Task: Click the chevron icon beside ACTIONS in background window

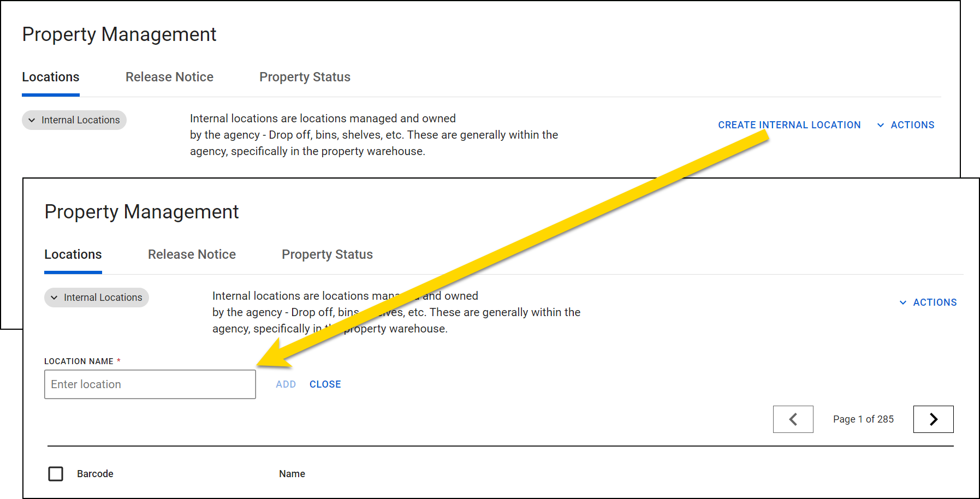Action: [x=880, y=124]
